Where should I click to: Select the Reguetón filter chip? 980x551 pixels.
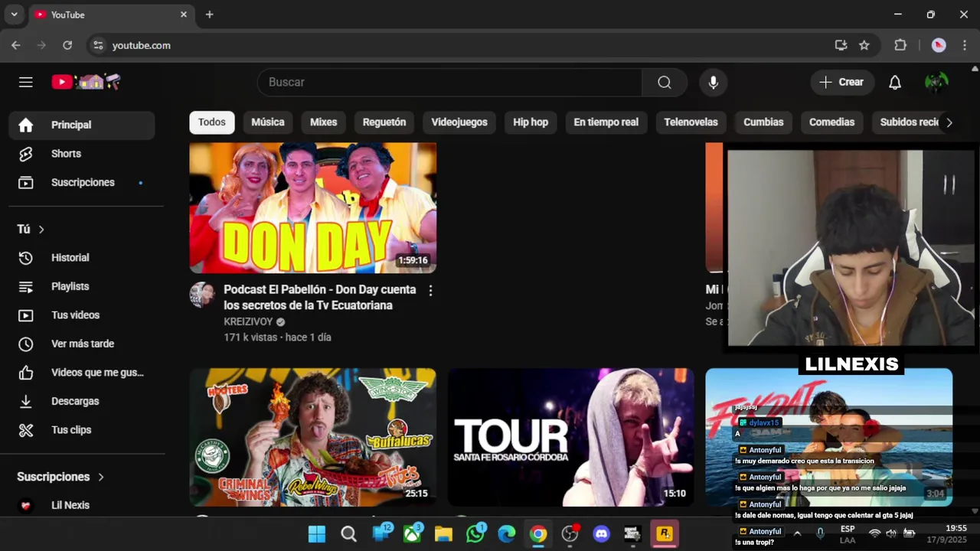[x=384, y=122]
